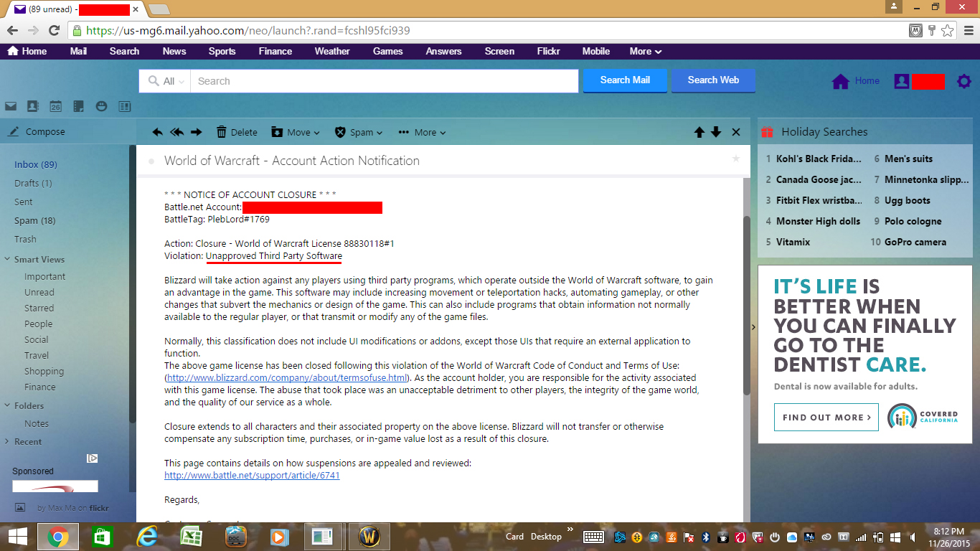Open the Calendar icon in sidebar strip
980x551 pixels.
pyautogui.click(x=55, y=106)
